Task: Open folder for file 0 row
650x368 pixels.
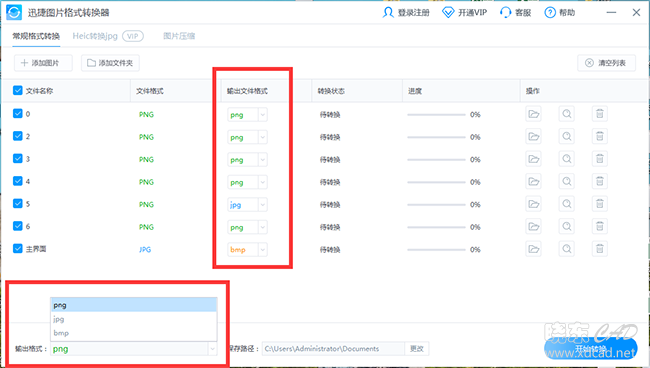Action: tap(534, 114)
